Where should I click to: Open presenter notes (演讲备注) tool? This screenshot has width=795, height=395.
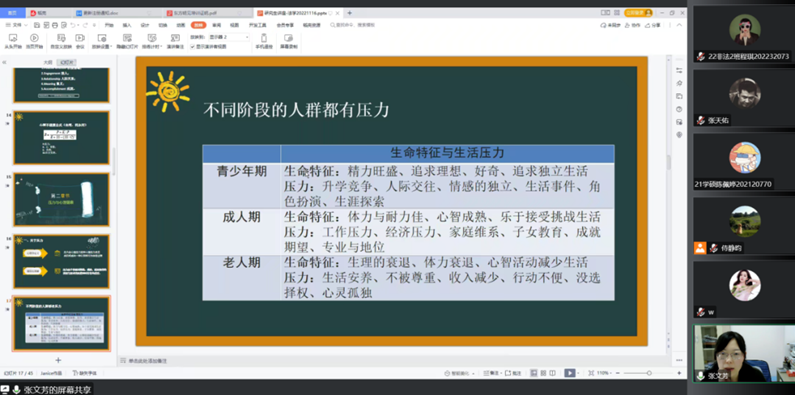pyautogui.click(x=175, y=41)
